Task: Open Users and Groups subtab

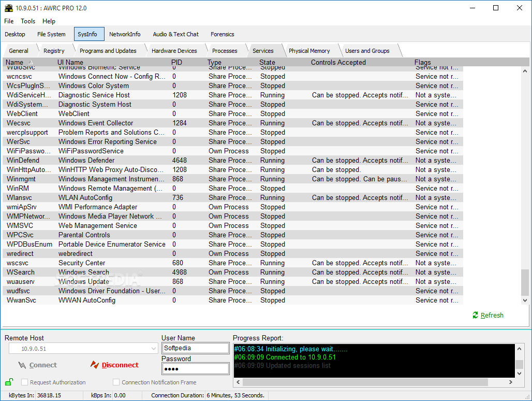Action: 367,51
